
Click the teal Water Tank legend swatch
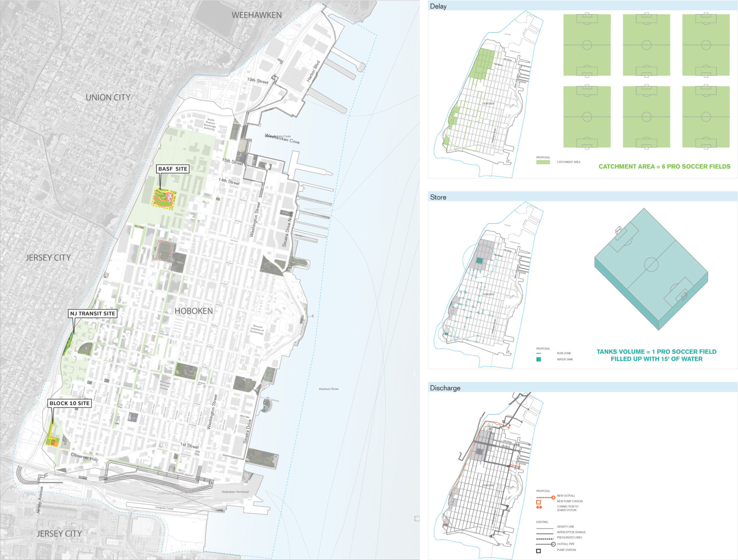(x=539, y=359)
